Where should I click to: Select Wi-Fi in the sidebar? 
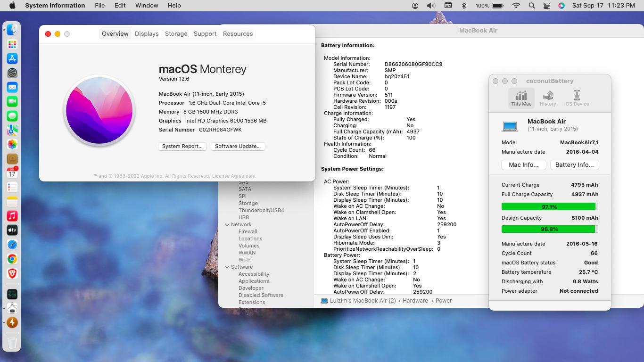click(245, 260)
